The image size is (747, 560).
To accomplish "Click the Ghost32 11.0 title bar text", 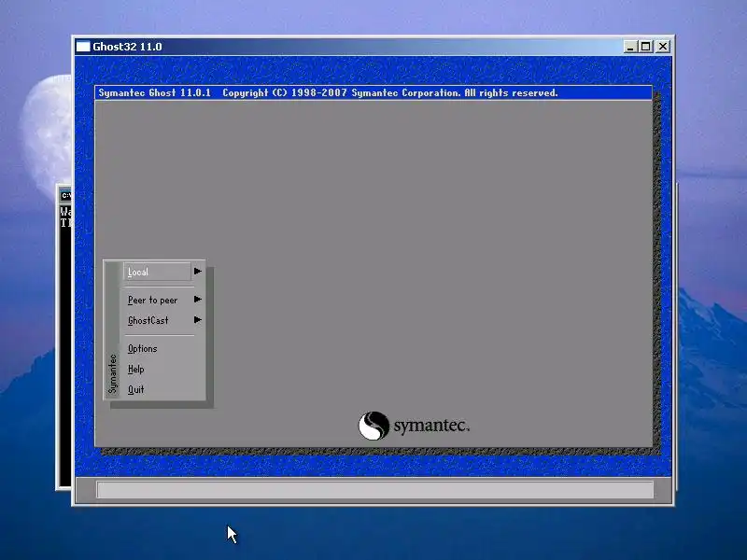I will [127, 47].
